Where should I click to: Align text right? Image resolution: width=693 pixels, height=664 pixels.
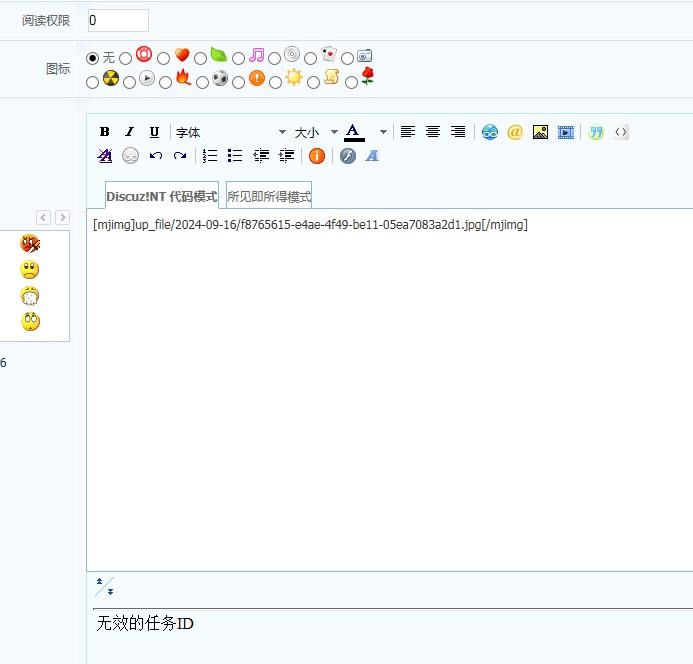458,132
